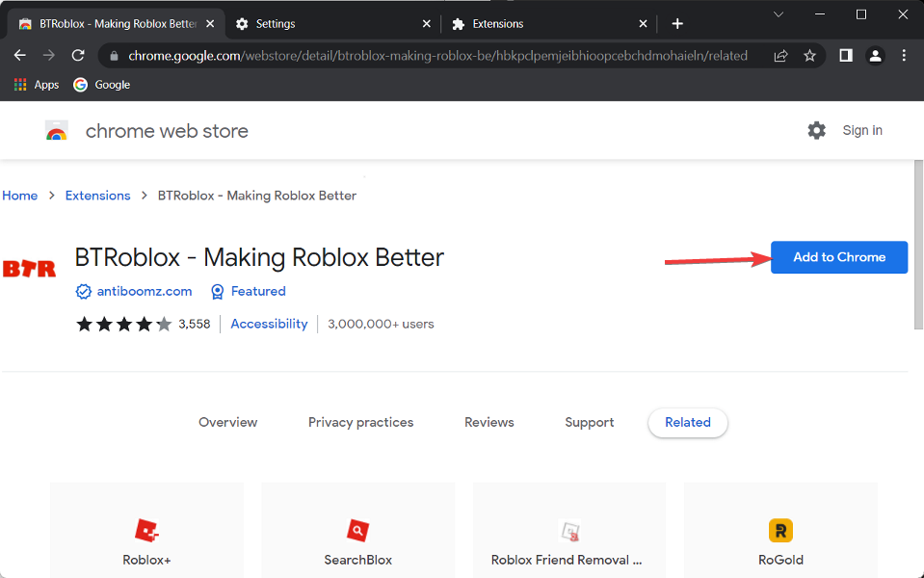Open the SearchBlox extension icon

tap(357, 530)
